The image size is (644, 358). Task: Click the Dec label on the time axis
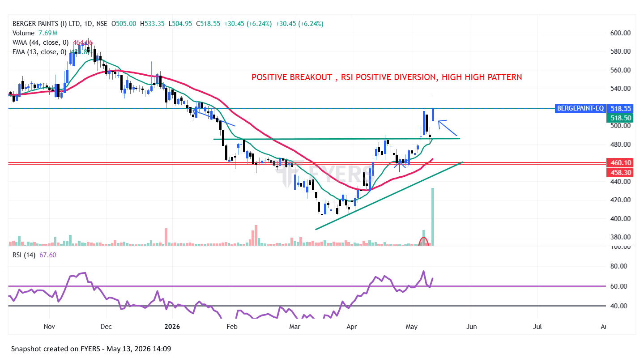point(106,327)
